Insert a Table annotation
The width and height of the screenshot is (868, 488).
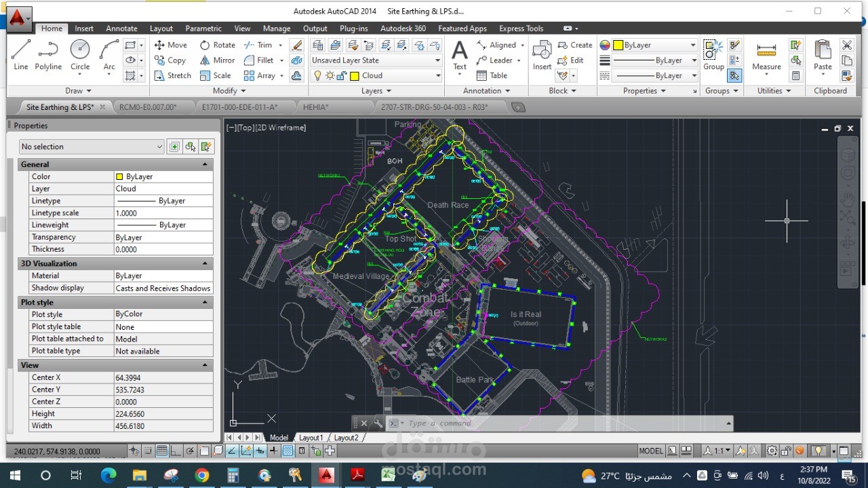point(492,75)
